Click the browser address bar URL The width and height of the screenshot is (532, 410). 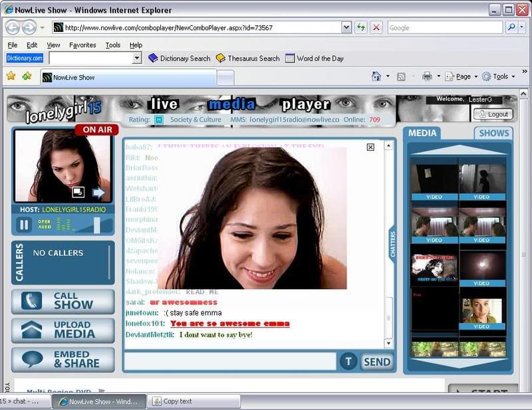coord(197,27)
